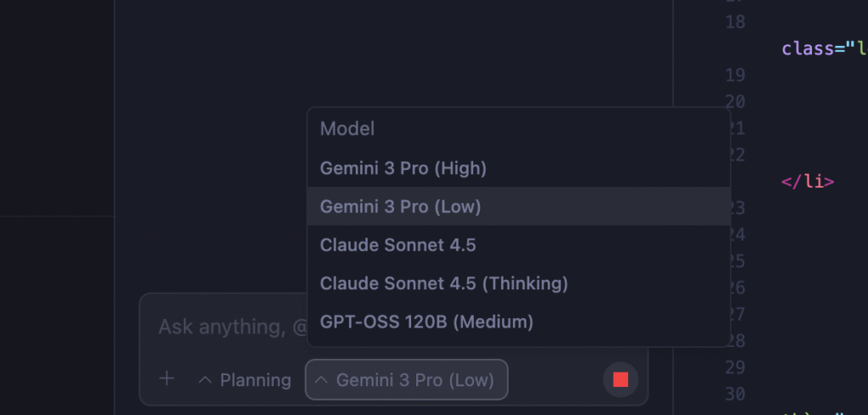Click the closing li tag in code

click(x=808, y=181)
